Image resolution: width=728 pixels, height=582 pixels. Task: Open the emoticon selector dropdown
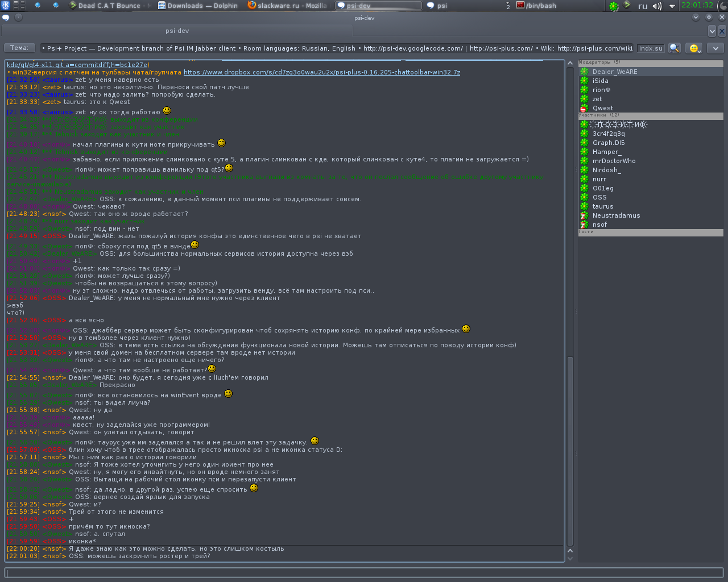pos(694,48)
